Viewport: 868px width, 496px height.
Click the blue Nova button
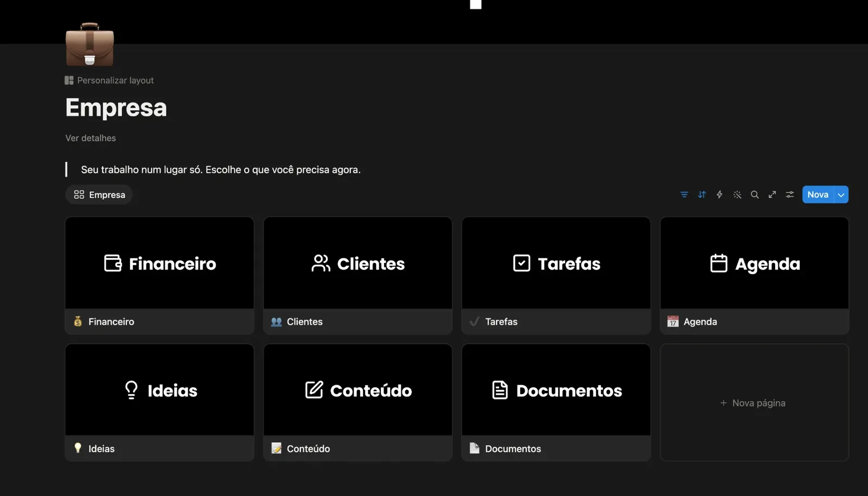[818, 195]
